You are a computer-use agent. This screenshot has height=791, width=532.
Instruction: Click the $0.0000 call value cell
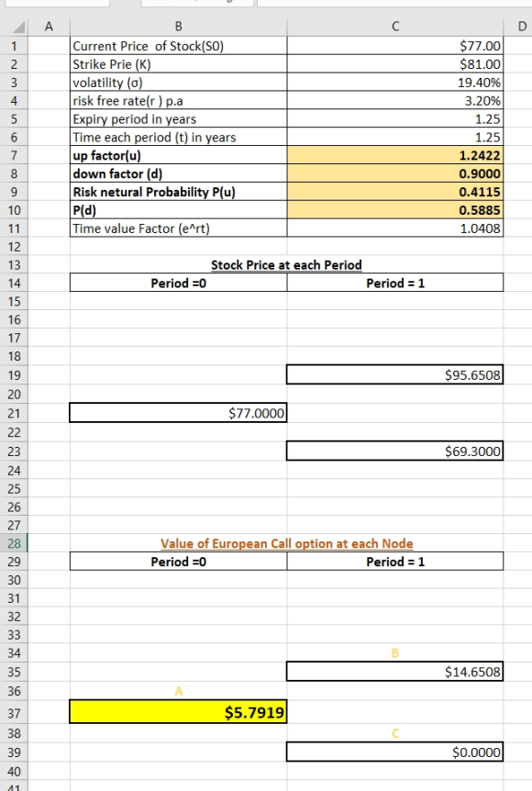394,752
